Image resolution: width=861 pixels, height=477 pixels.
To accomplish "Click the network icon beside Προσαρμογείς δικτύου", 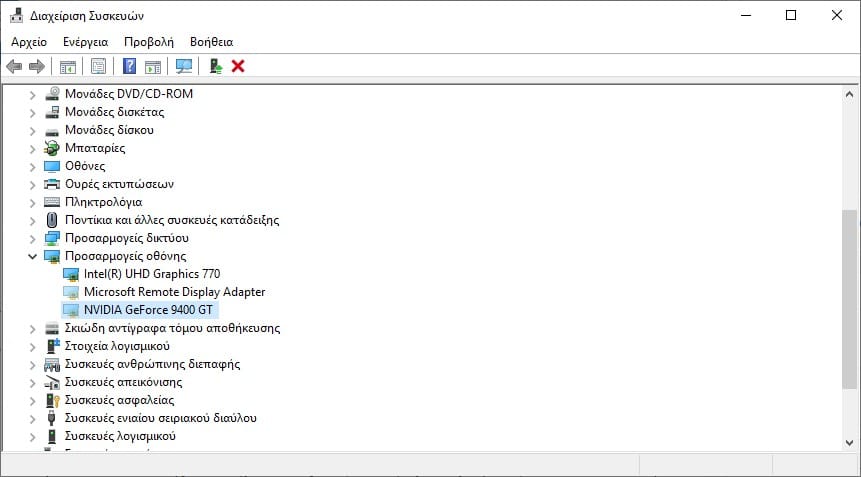I will 52,238.
